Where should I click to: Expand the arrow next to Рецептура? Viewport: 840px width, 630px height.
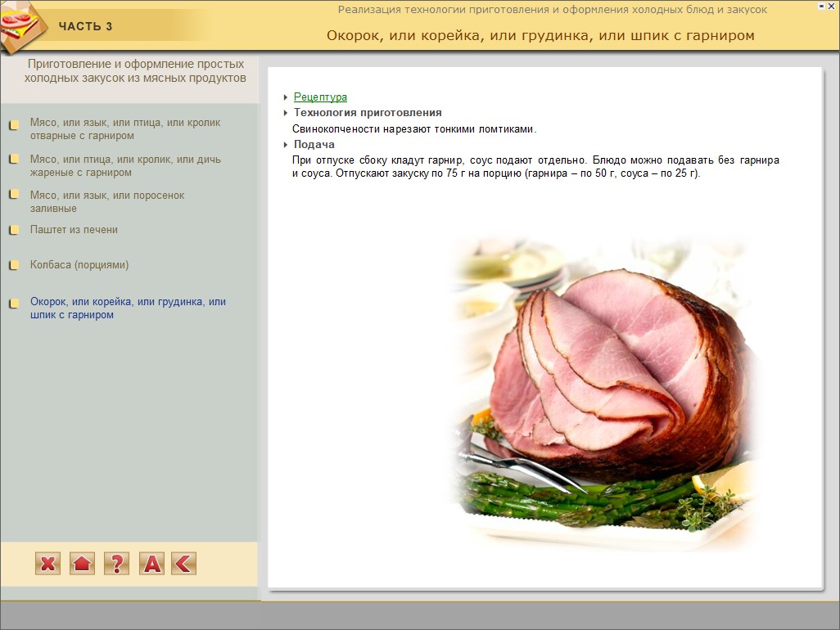point(286,97)
